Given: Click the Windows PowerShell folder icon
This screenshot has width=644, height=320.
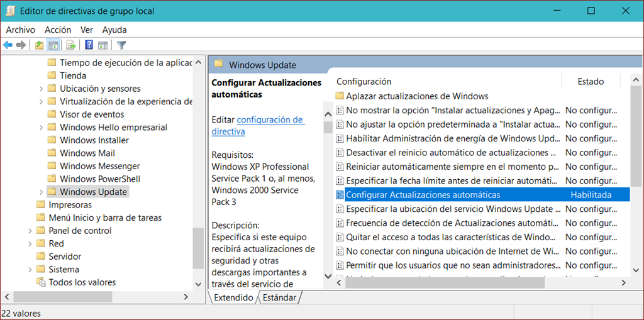Looking at the screenshot, I should point(52,179).
